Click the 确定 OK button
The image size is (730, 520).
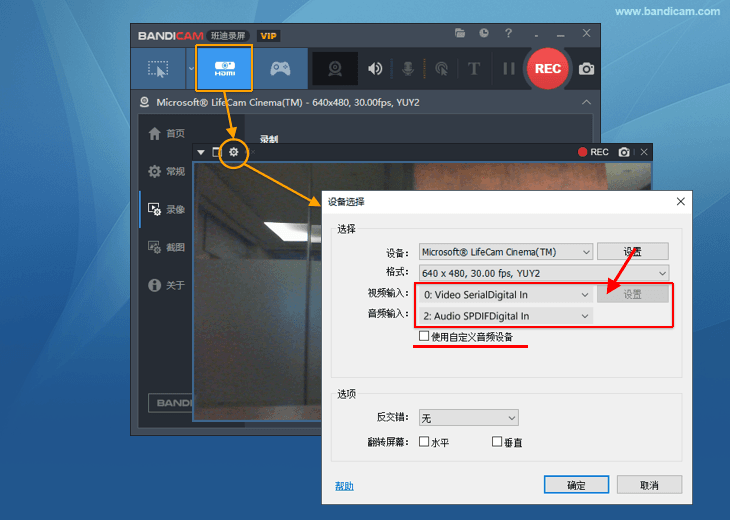click(x=576, y=485)
